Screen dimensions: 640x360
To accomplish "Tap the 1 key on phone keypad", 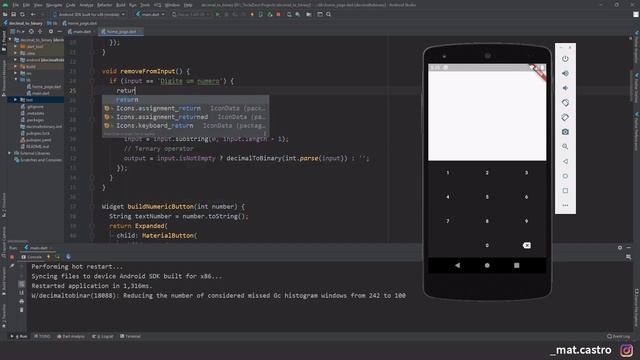I will [x=448, y=173].
